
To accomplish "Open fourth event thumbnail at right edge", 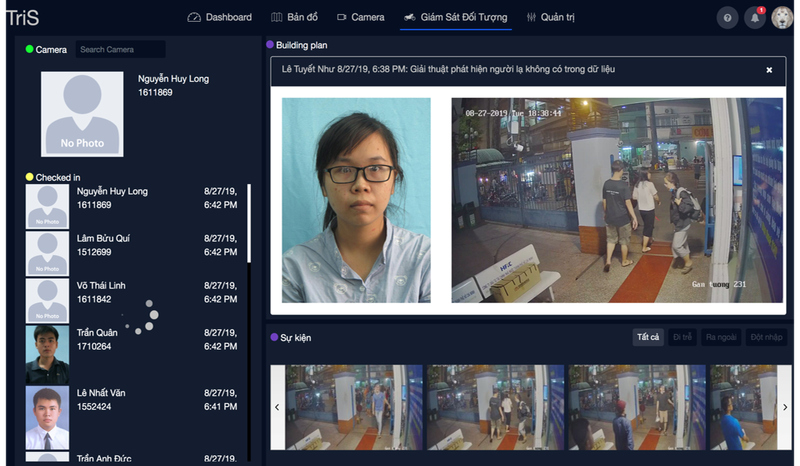I will (x=744, y=407).
